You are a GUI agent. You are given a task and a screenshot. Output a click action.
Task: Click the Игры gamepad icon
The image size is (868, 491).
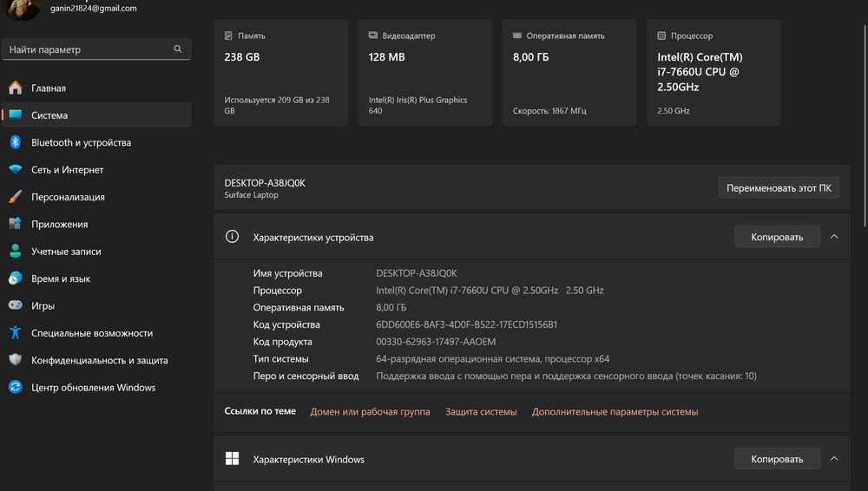15,305
